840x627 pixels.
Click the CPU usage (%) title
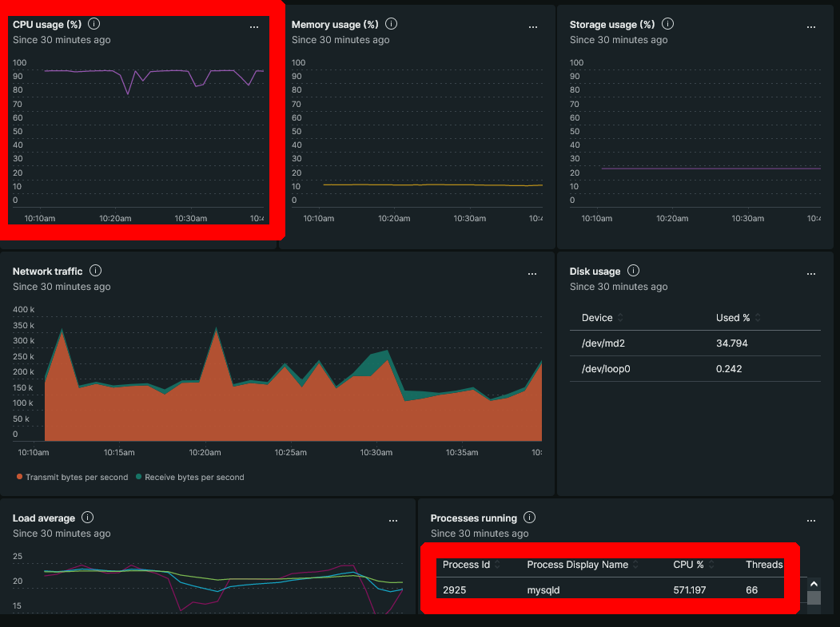point(47,25)
